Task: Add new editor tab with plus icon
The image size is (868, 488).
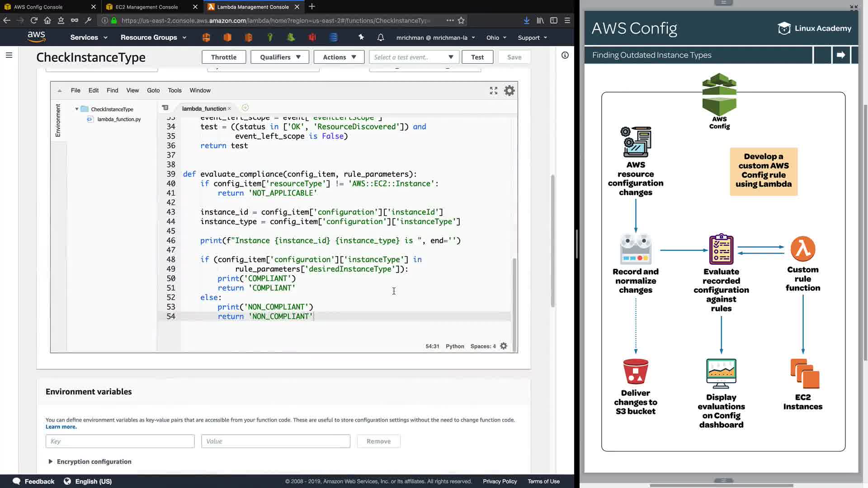Action: pyautogui.click(x=245, y=108)
